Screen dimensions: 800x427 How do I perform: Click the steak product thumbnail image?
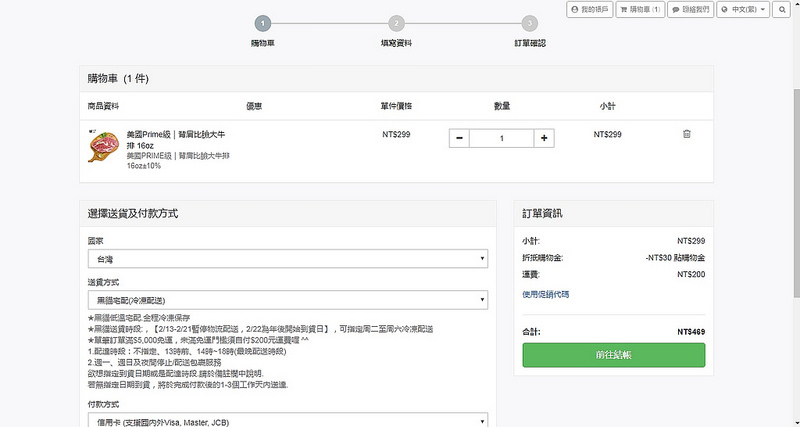[x=103, y=148]
